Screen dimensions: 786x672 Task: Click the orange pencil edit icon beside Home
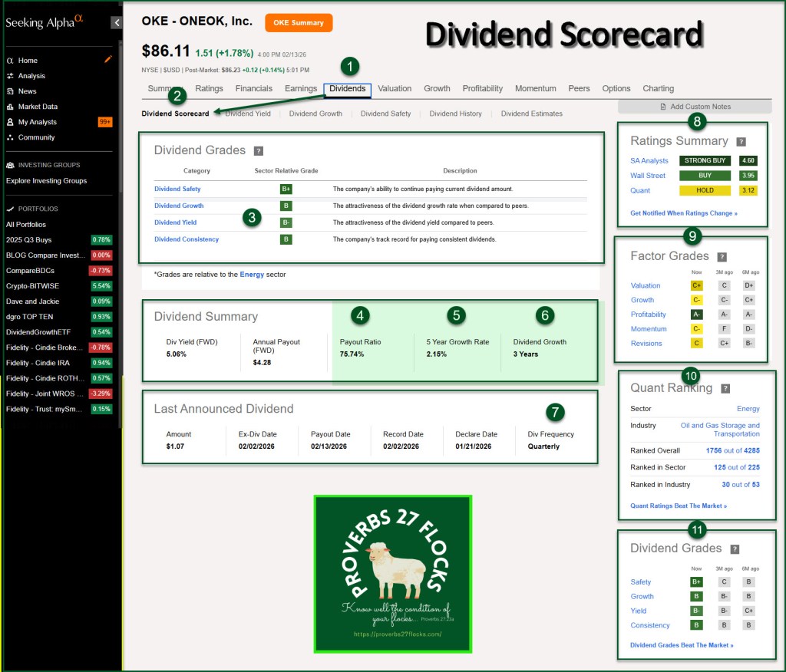[108, 60]
